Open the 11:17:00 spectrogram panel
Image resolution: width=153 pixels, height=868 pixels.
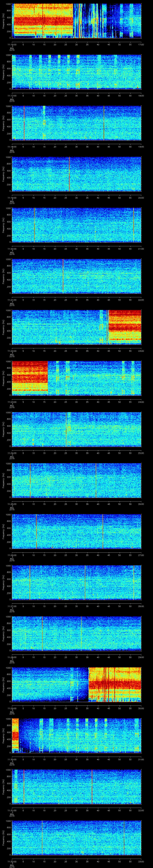pos(77,72)
